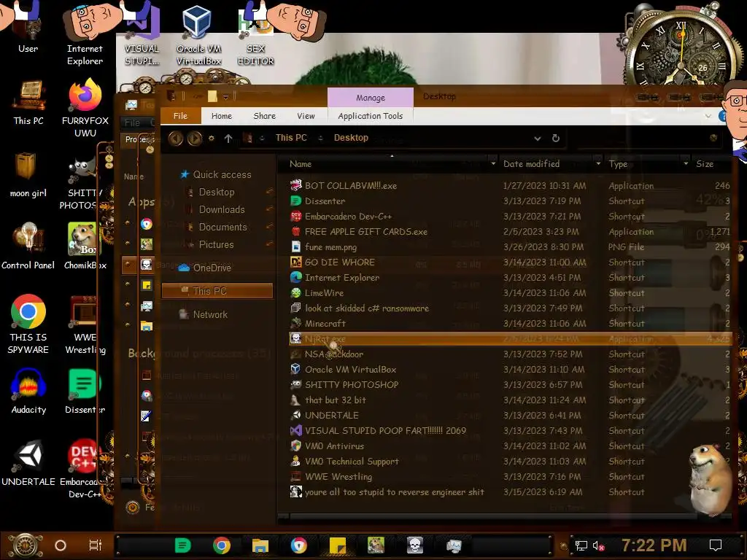This screenshot has height=560, width=747.
Task: Click the steampunk Start button
Action: (x=26, y=545)
